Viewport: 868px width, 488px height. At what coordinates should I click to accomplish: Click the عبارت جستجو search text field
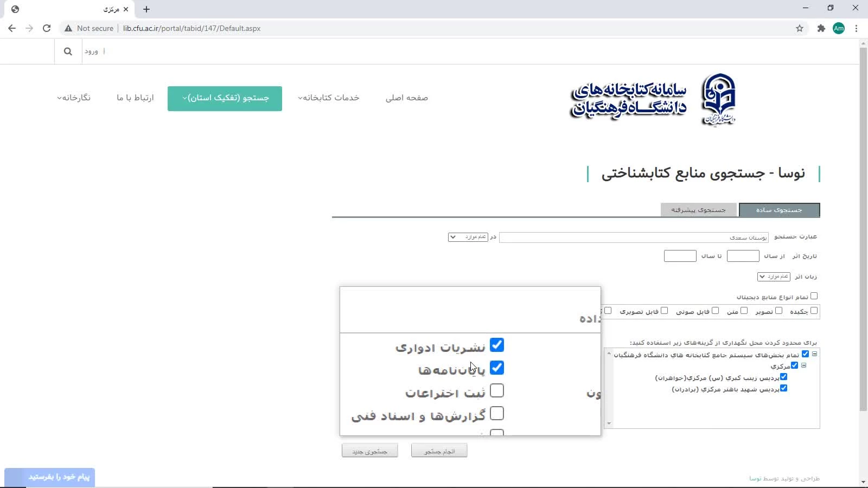633,237
